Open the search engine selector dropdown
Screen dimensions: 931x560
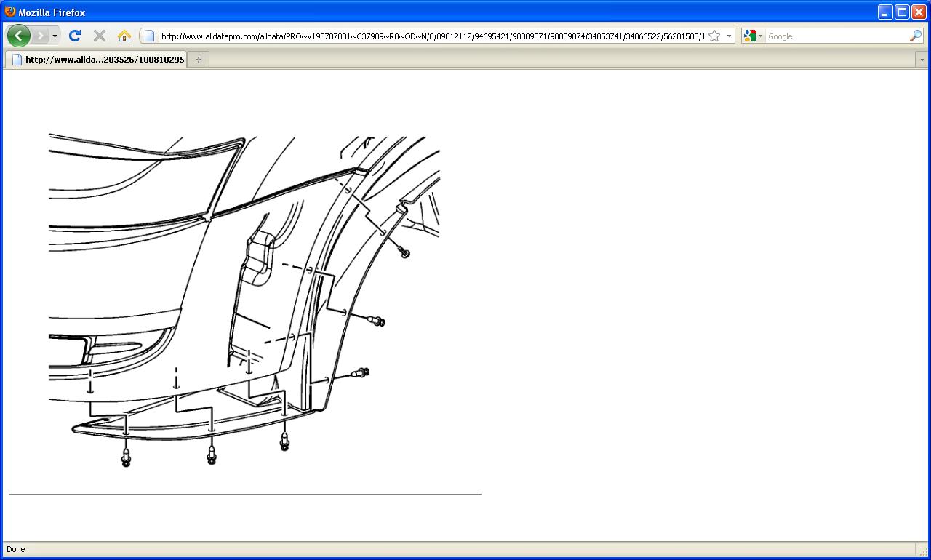754,36
